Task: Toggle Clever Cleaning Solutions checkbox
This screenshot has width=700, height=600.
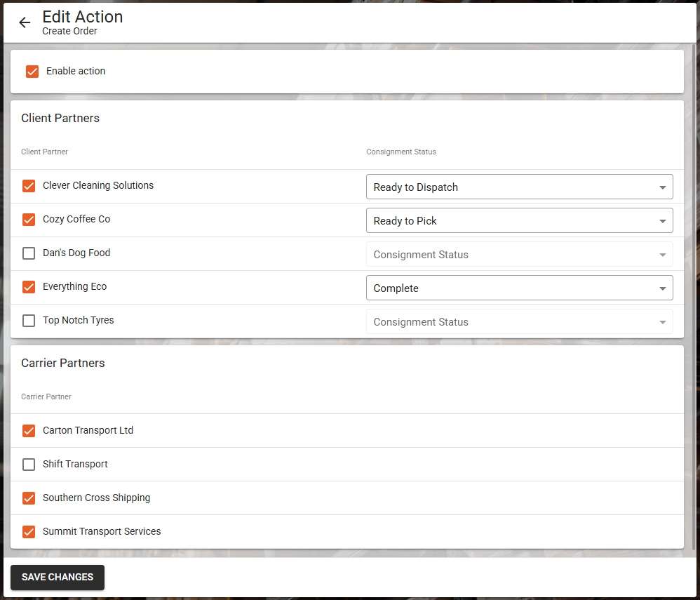Action: click(29, 186)
